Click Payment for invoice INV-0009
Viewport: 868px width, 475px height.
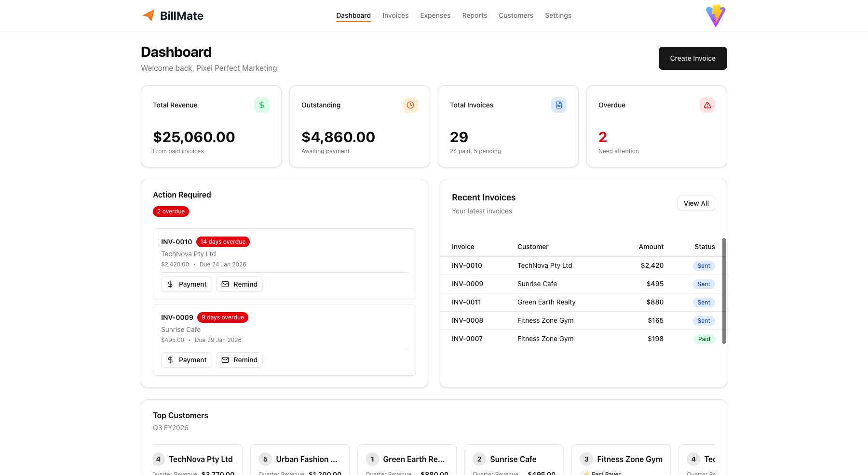[x=187, y=360]
